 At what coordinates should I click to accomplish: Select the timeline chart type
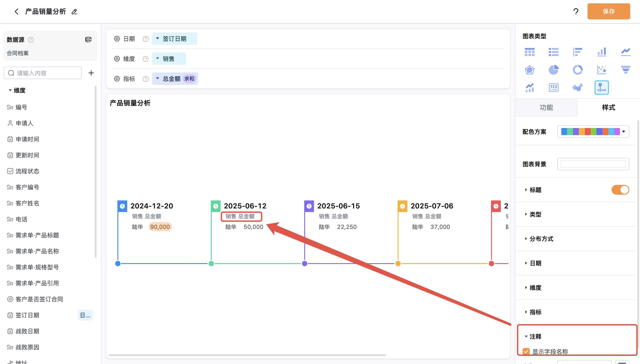pos(602,88)
